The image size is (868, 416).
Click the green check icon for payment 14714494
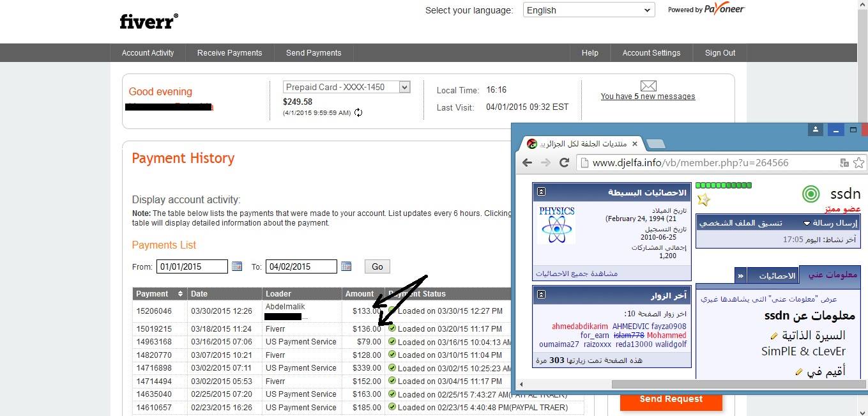click(392, 381)
